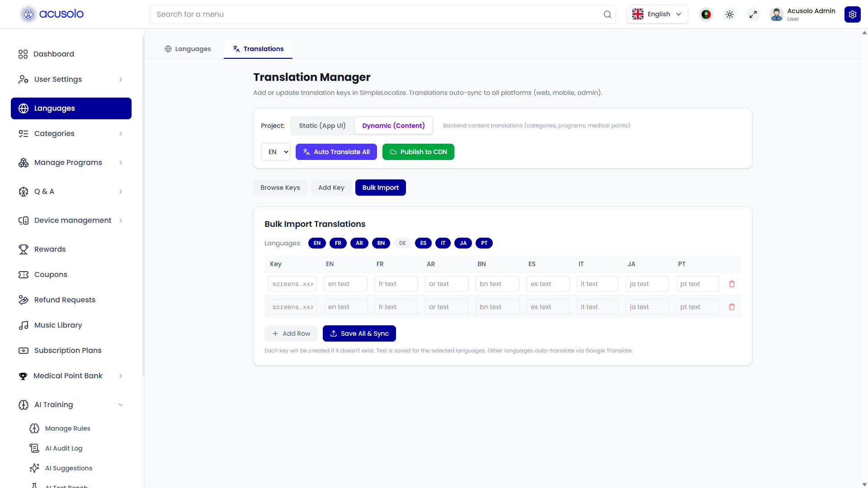Click Add Row button
This screenshot has height=488, width=868.
point(291,333)
